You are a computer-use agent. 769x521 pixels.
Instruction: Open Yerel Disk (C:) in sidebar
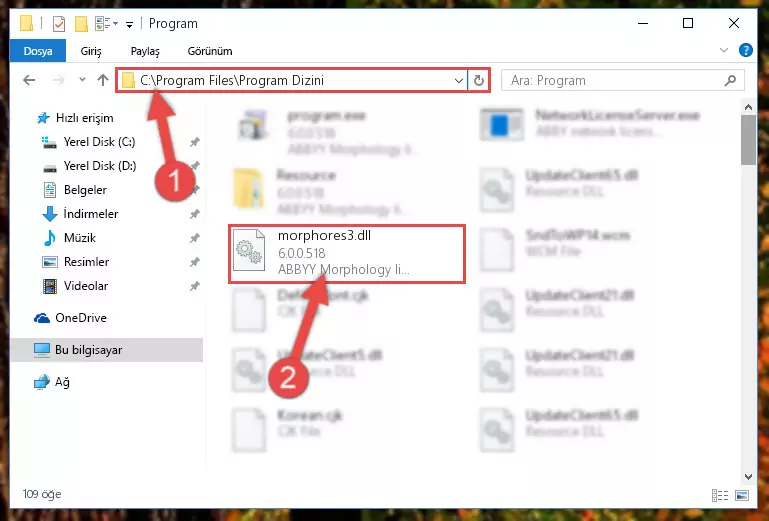(88, 142)
